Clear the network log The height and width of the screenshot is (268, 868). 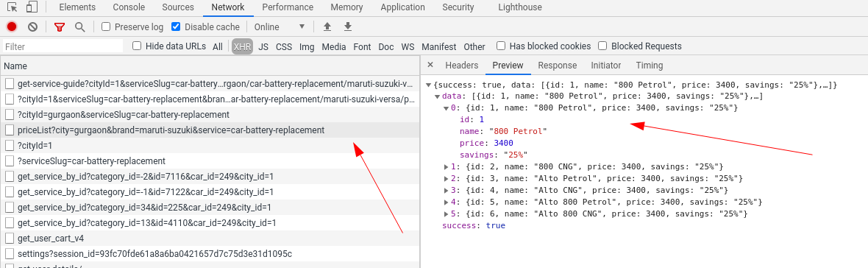pos(32,27)
